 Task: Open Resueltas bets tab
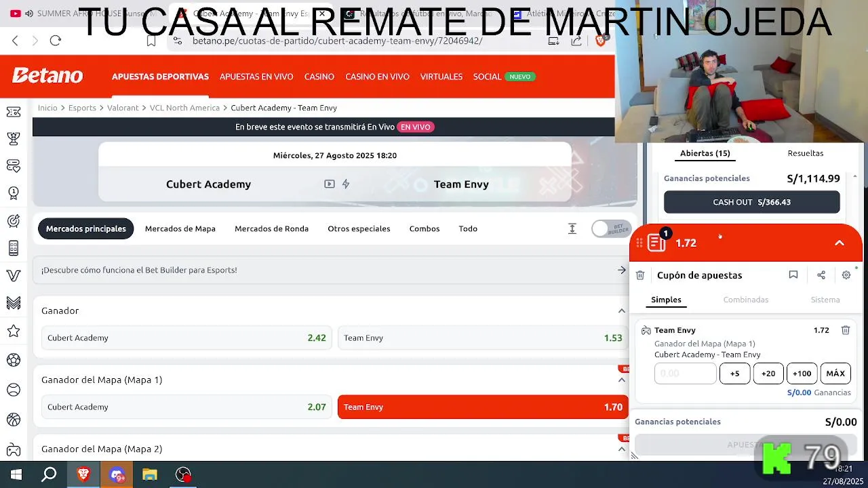coord(806,153)
